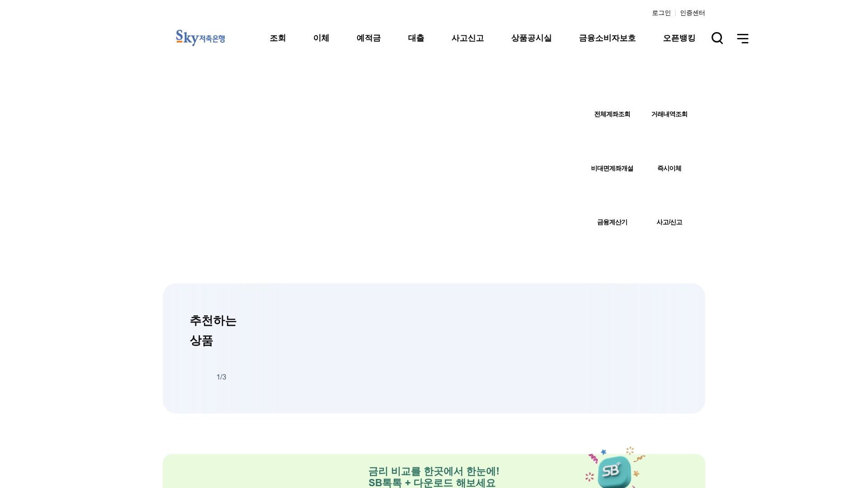The width and height of the screenshot is (868, 488).
Task: Open 비대면계좌개설 quick link
Action: click(x=612, y=169)
